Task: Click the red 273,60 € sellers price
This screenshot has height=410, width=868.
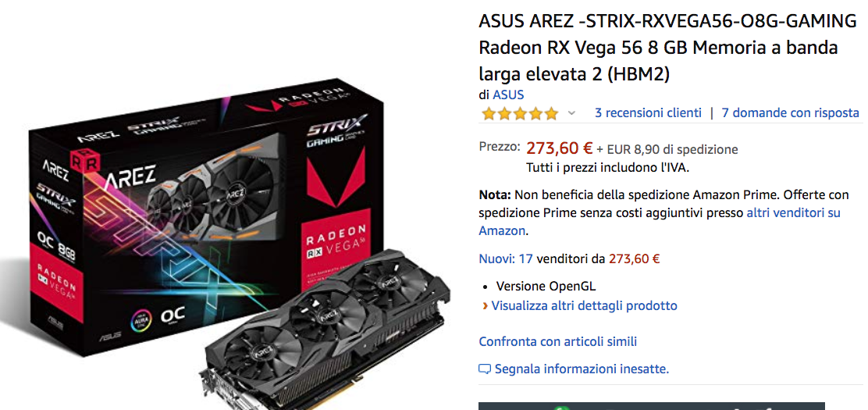Action: [x=635, y=258]
